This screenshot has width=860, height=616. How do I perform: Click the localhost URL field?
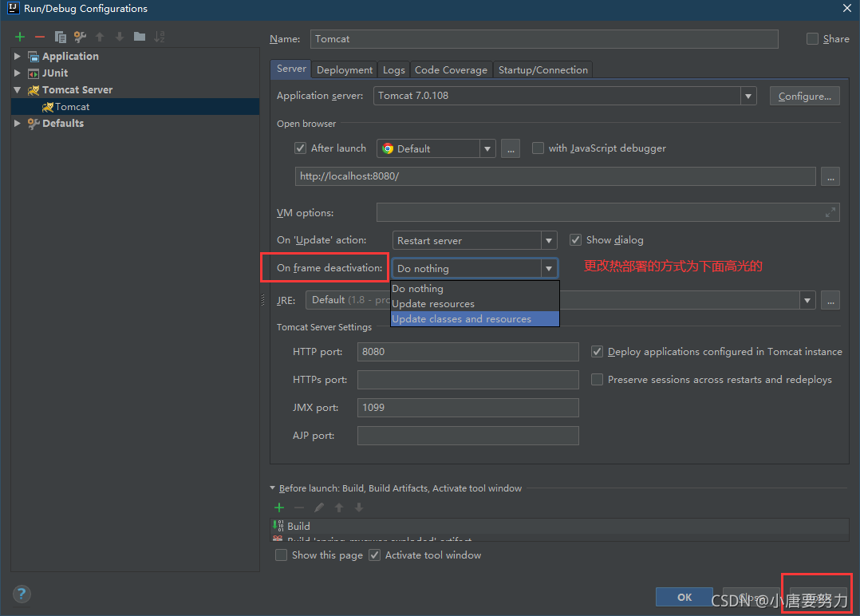(555, 176)
